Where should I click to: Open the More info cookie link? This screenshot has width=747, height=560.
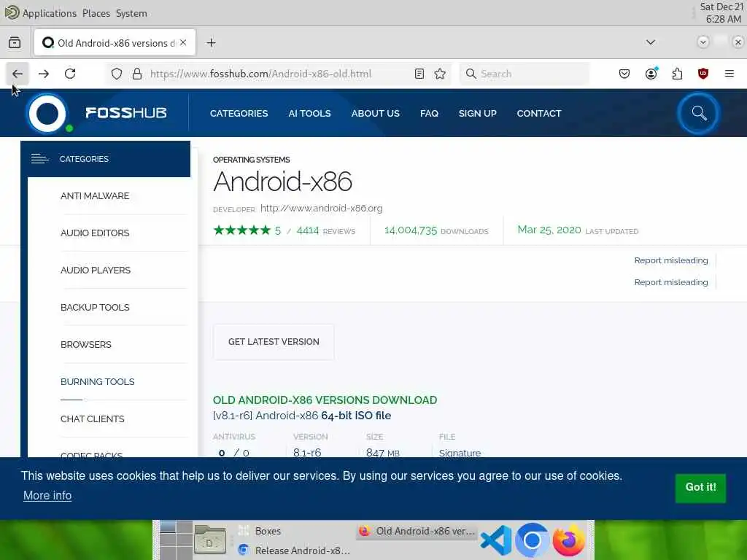click(x=47, y=495)
